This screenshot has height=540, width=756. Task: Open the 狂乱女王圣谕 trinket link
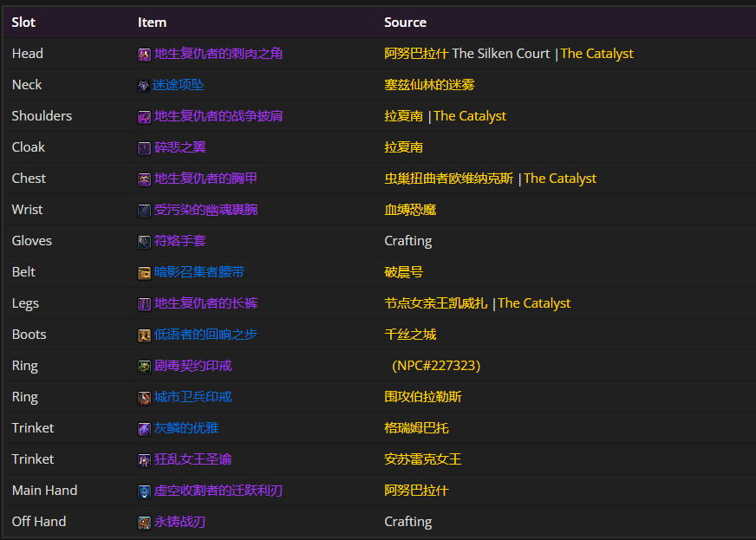[x=192, y=459]
